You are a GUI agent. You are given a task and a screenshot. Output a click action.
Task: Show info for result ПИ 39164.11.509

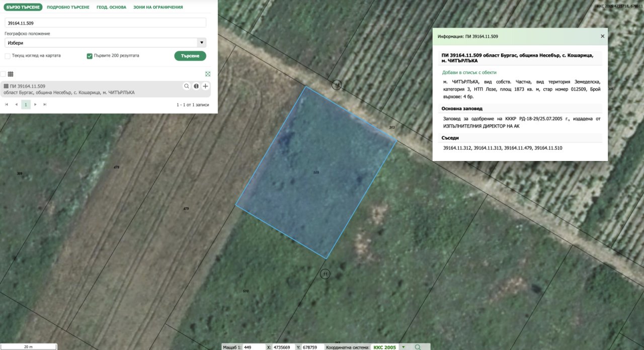click(196, 86)
